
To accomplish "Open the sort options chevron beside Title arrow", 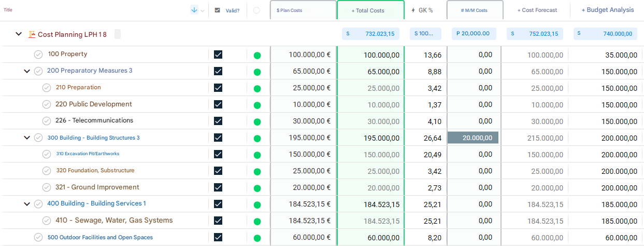I will (203, 10).
